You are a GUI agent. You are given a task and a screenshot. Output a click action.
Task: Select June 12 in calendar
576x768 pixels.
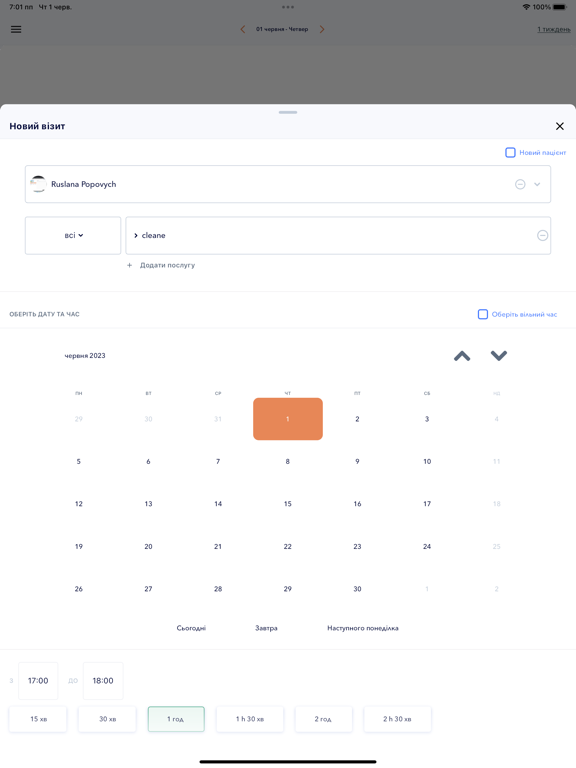(79, 504)
